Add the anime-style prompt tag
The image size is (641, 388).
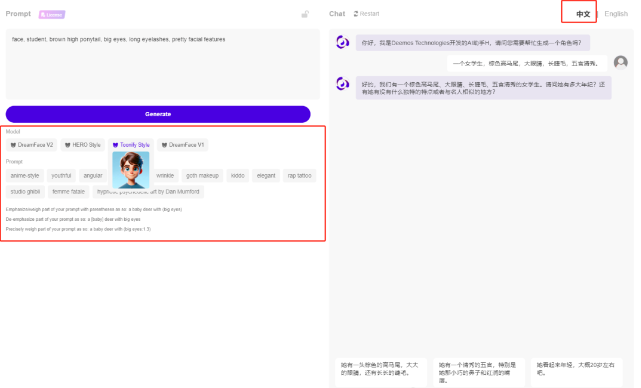pos(25,175)
